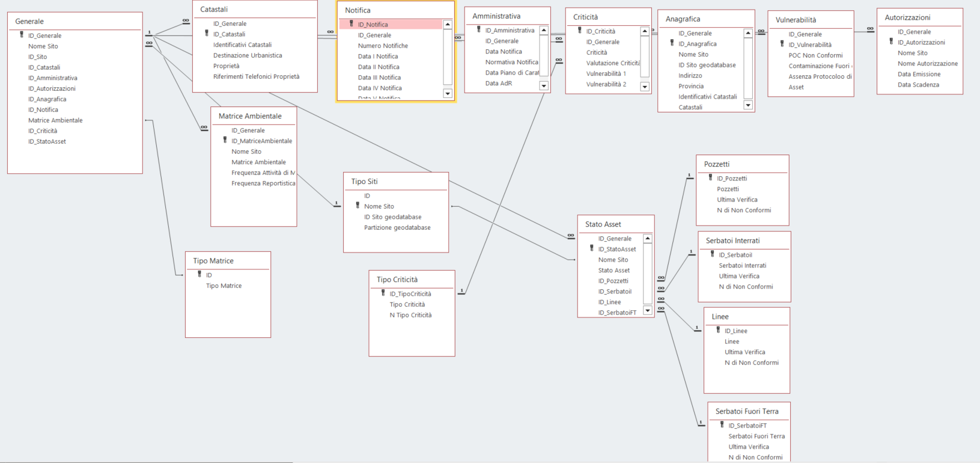Click the scroll up arrow in Notifica table

(448, 25)
